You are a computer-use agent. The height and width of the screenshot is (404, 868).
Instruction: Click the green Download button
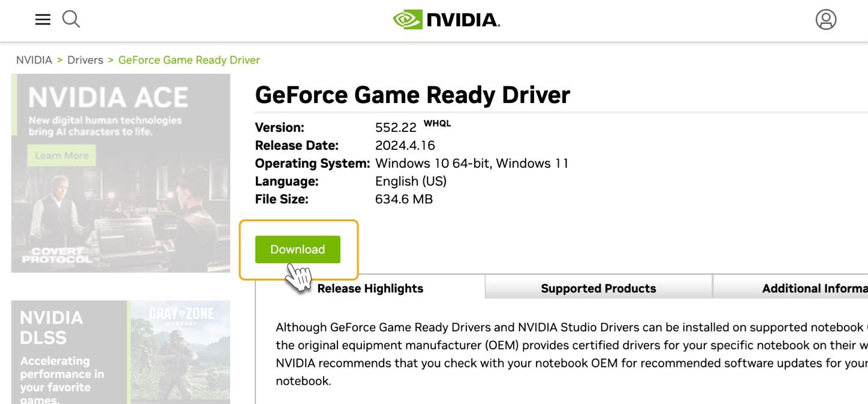[297, 249]
